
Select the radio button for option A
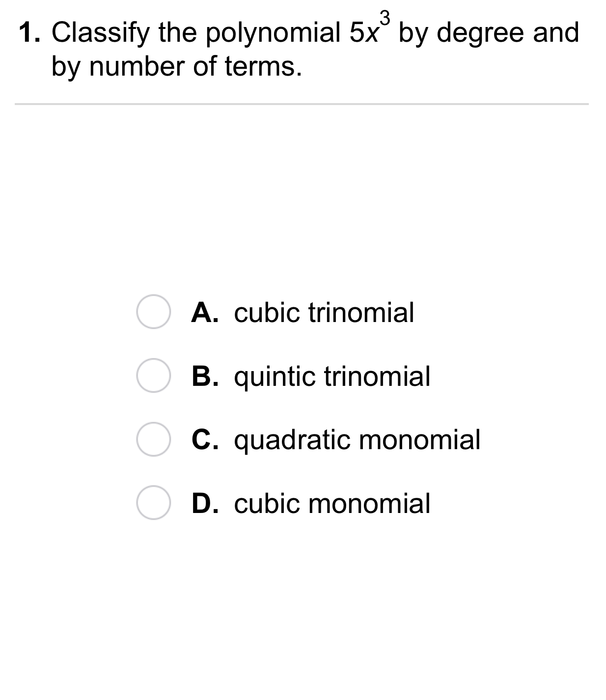coord(153,312)
